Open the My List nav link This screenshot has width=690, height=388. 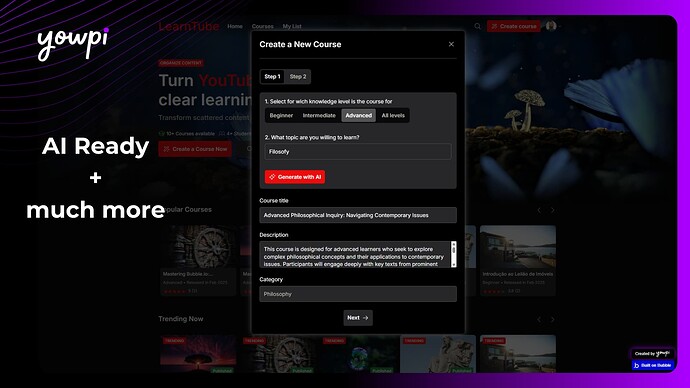[292, 26]
